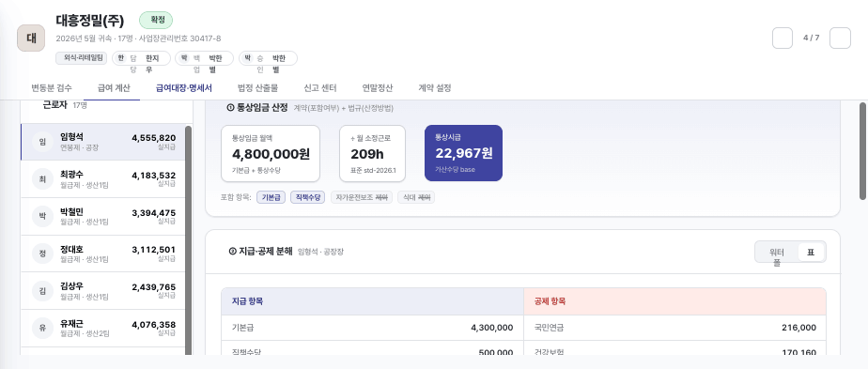Click 박철민's 3,394,475 net pay value
Image resolution: width=868 pixels, height=369 pixels.
pyautogui.click(x=154, y=212)
